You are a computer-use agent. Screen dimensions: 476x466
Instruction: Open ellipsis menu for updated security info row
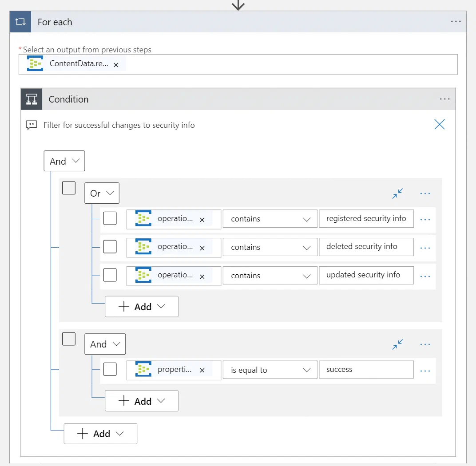point(425,276)
